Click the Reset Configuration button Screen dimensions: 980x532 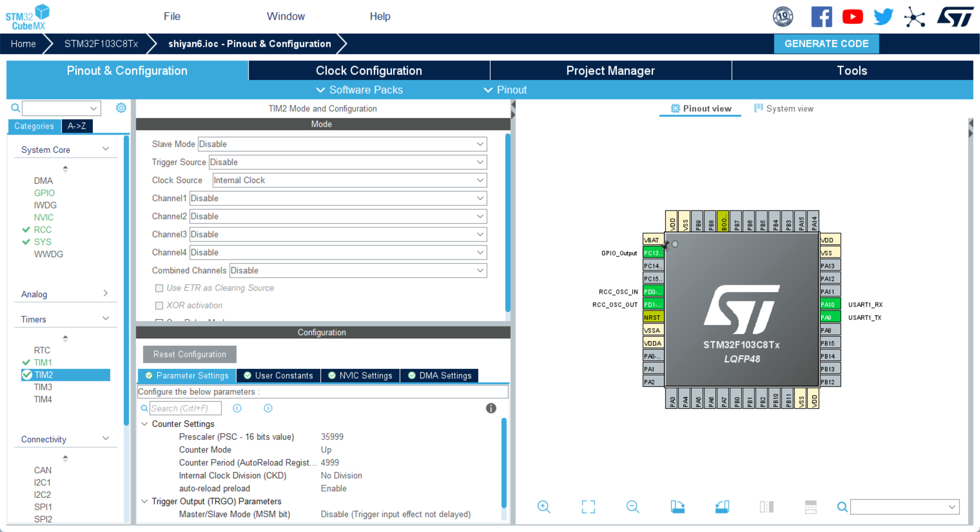190,354
